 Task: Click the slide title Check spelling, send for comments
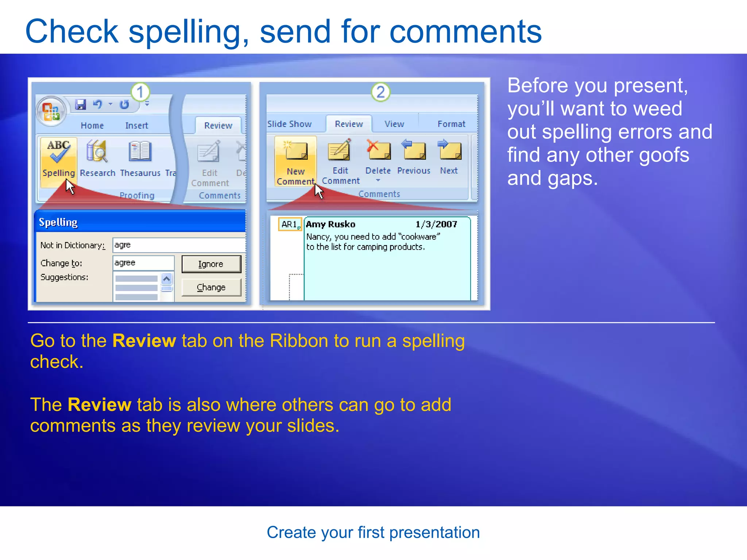click(283, 32)
